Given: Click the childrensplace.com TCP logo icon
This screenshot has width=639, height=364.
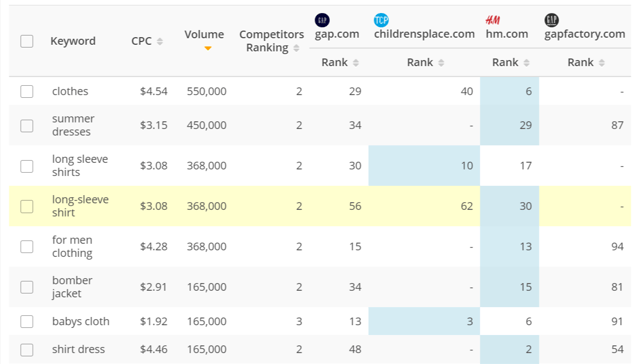Looking at the screenshot, I should tap(381, 20).
